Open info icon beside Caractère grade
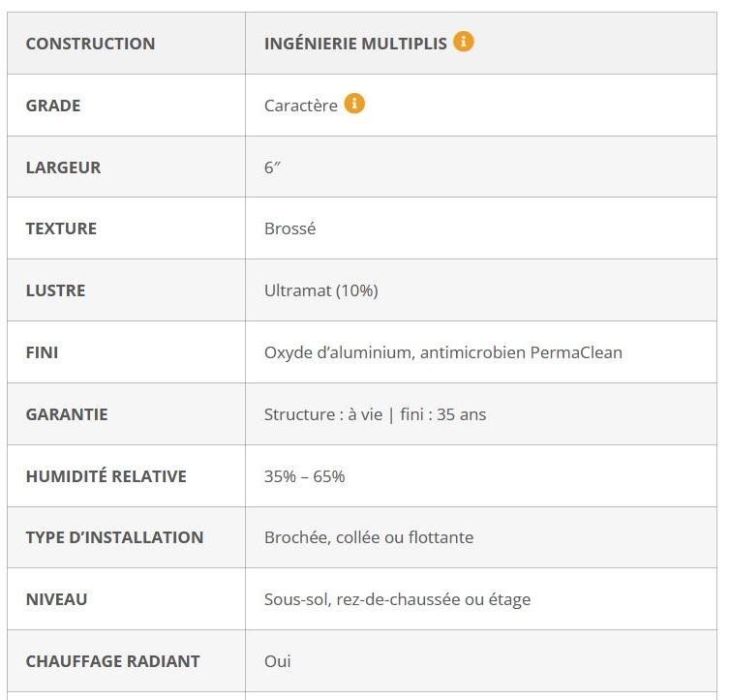Image resolution: width=730 pixels, height=700 pixels. coord(354,103)
